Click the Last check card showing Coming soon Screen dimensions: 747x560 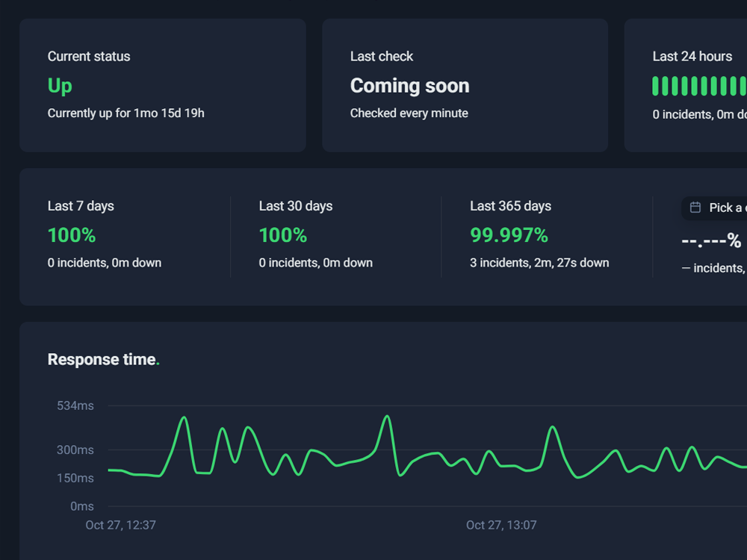click(x=465, y=85)
